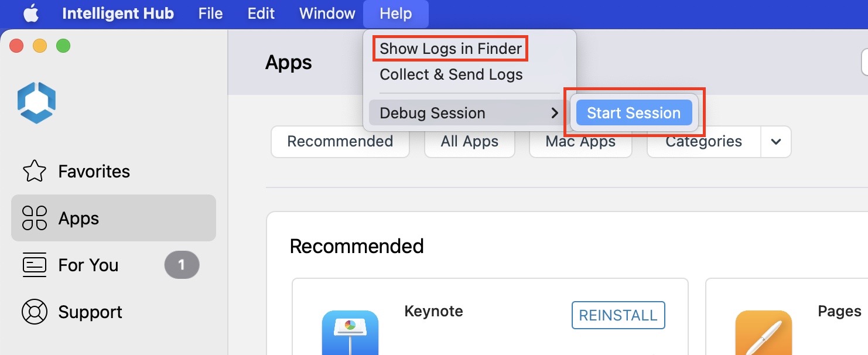The image size is (868, 355).
Task: Expand the Categories dropdown chevron
Action: coord(776,142)
